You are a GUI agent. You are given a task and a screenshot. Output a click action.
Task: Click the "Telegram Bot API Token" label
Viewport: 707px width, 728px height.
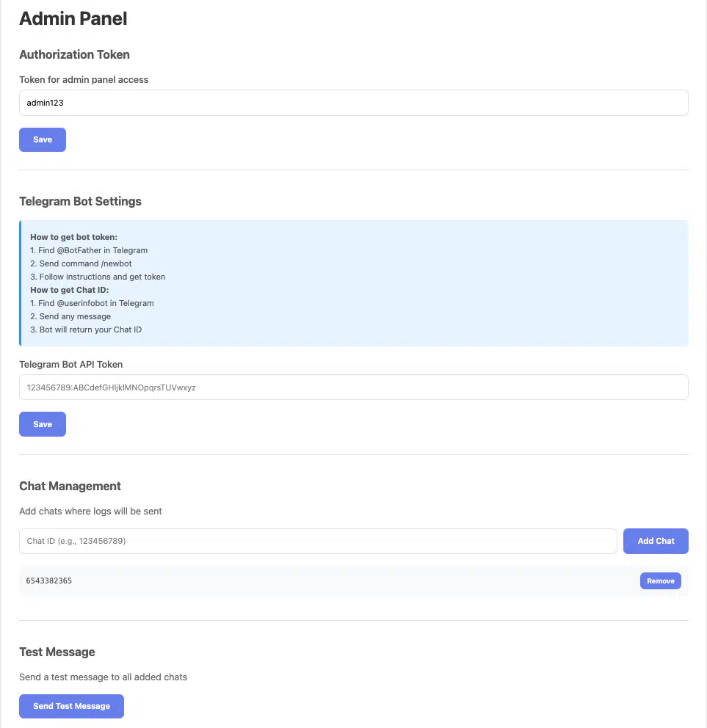tap(71, 364)
